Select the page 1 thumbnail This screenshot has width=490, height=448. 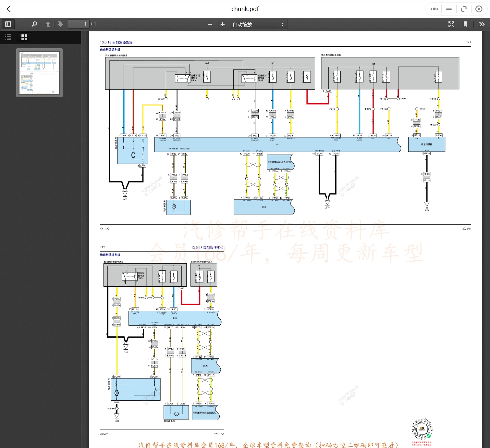(40, 73)
